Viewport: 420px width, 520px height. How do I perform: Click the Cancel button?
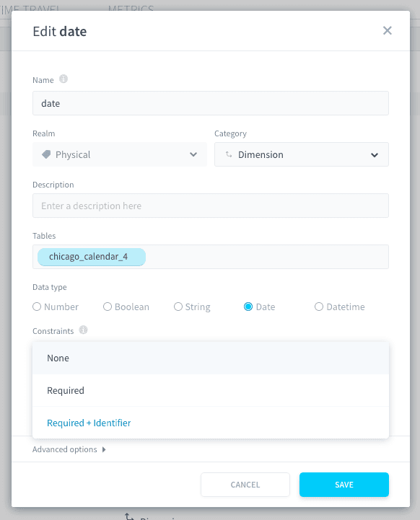[x=245, y=485]
